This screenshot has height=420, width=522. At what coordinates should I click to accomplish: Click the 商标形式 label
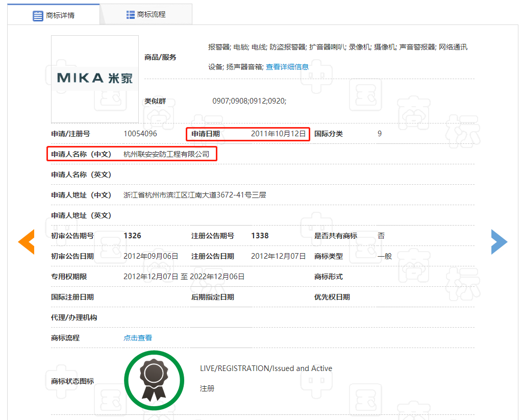click(328, 277)
